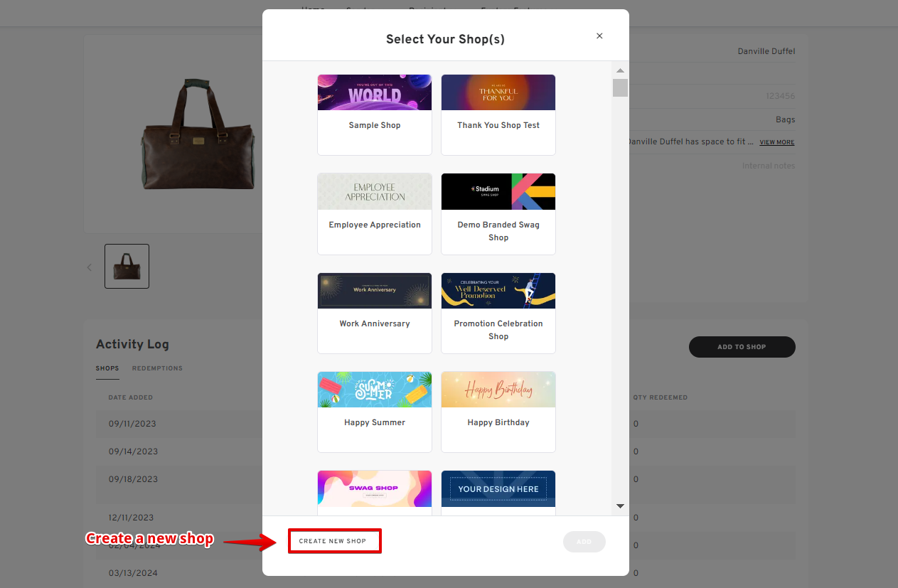Close the Select Your Shop(s) dialog
898x588 pixels.
pos(599,36)
